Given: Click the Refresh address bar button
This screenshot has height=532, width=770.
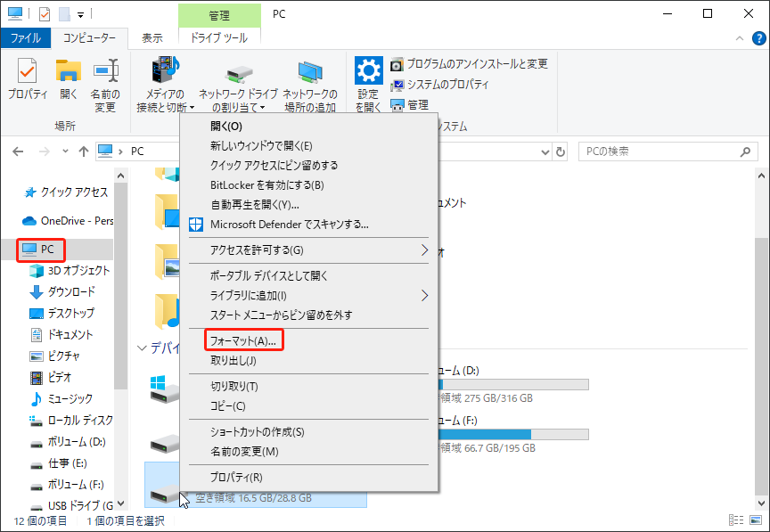Looking at the screenshot, I should pyautogui.click(x=561, y=151).
